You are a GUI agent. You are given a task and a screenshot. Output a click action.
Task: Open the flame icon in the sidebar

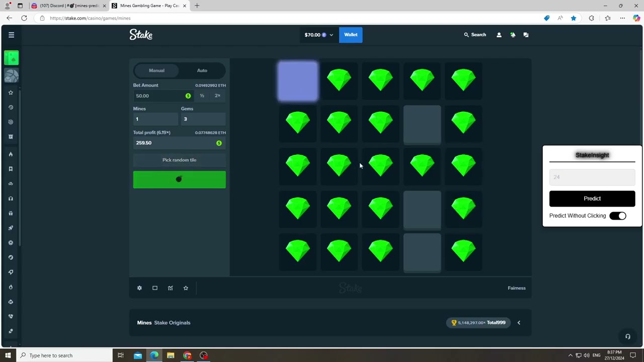pyautogui.click(x=11, y=154)
